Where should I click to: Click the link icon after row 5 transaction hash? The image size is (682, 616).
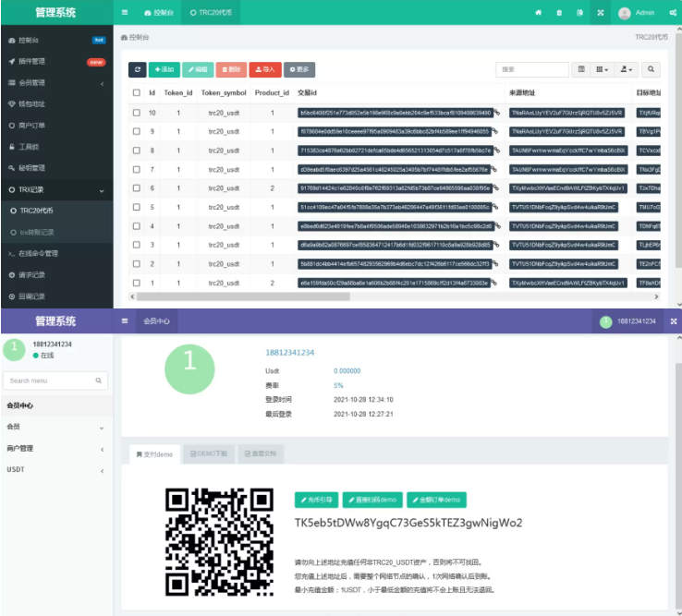pyautogui.click(x=495, y=208)
